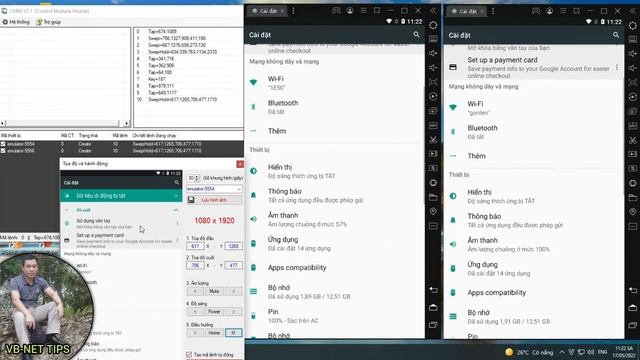Tap Android home icon in left emulator sidebar
This screenshot has height=360, width=640.
coord(433,307)
